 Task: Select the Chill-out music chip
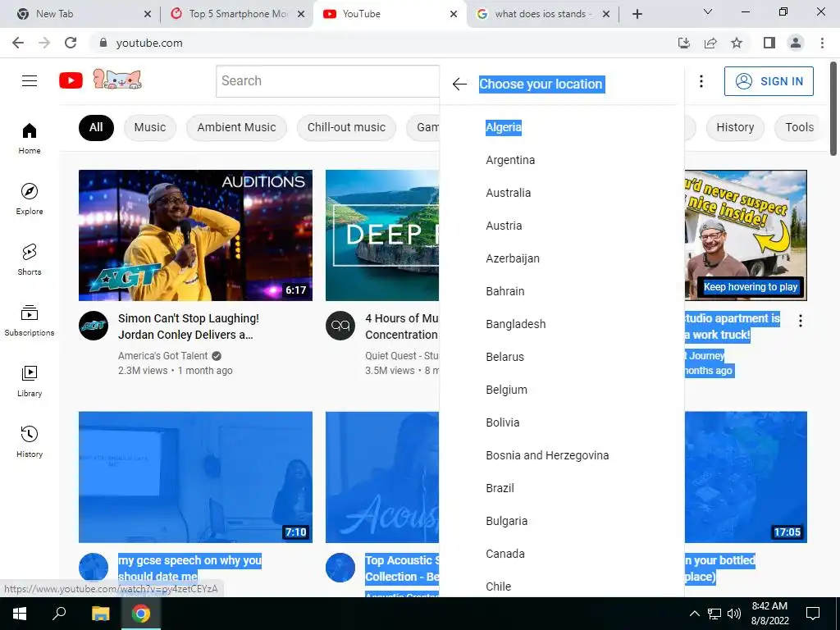(x=346, y=127)
